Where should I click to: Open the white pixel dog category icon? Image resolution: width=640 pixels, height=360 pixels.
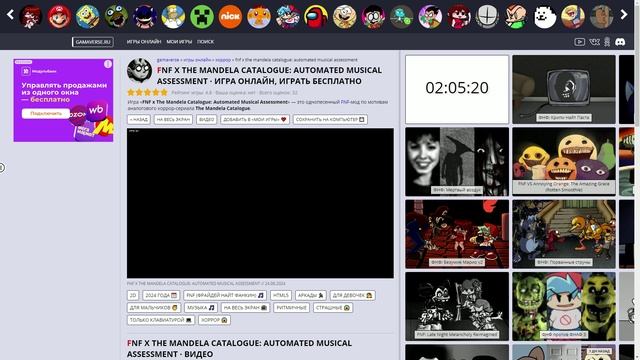coord(544,17)
